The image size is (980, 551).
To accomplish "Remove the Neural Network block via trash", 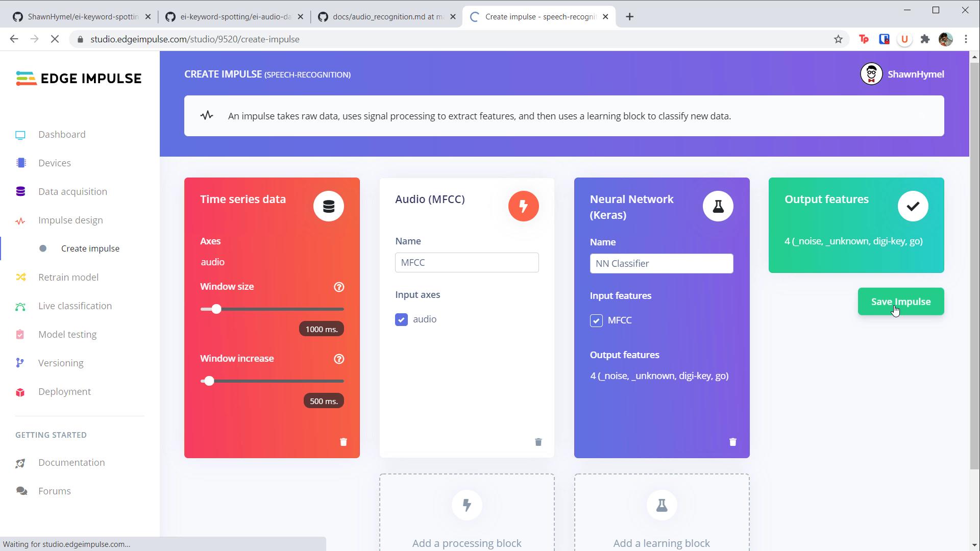I will pos(732,442).
